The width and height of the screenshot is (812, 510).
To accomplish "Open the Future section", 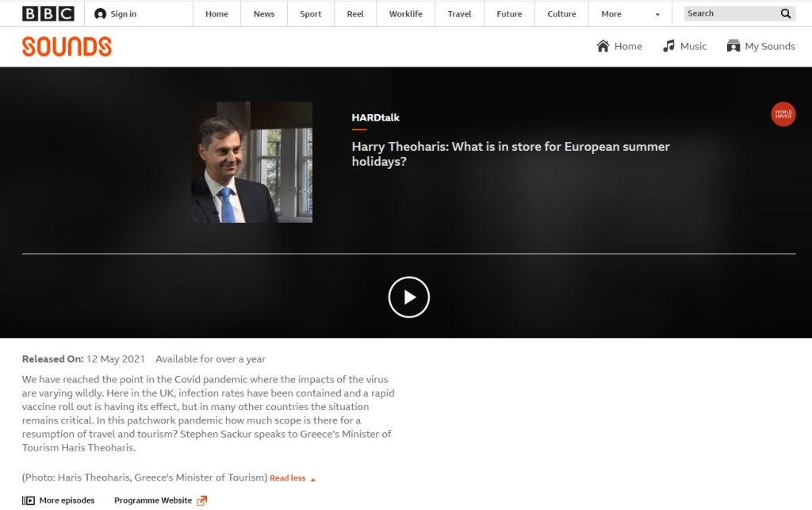I will 509,14.
